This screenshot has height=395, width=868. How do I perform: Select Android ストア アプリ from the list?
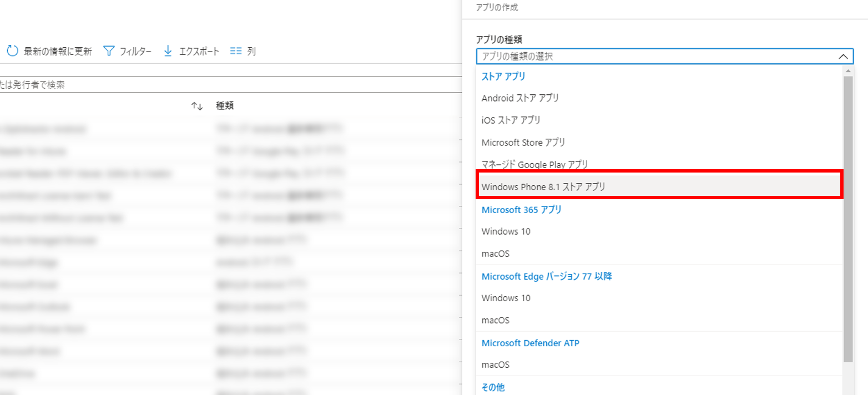click(x=520, y=98)
